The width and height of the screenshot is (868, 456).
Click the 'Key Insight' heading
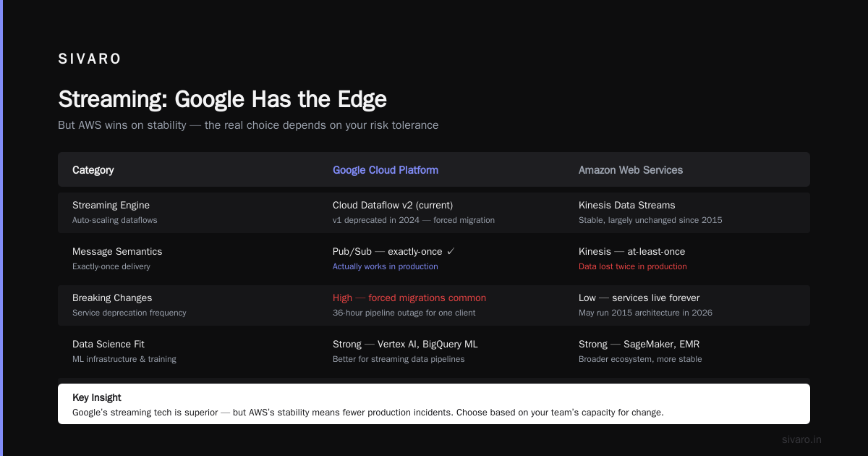[x=97, y=397]
